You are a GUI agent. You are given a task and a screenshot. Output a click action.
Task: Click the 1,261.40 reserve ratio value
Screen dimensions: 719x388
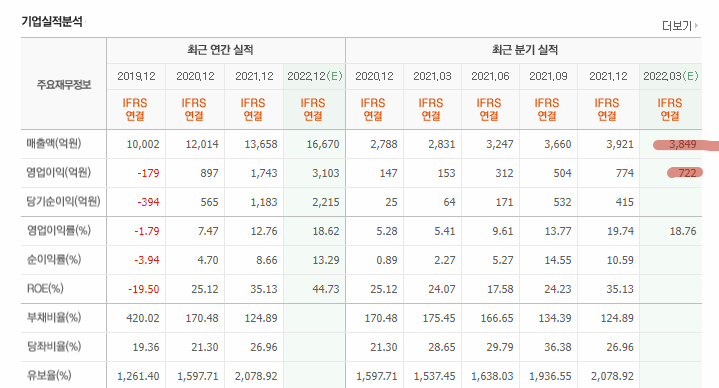(138, 377)
